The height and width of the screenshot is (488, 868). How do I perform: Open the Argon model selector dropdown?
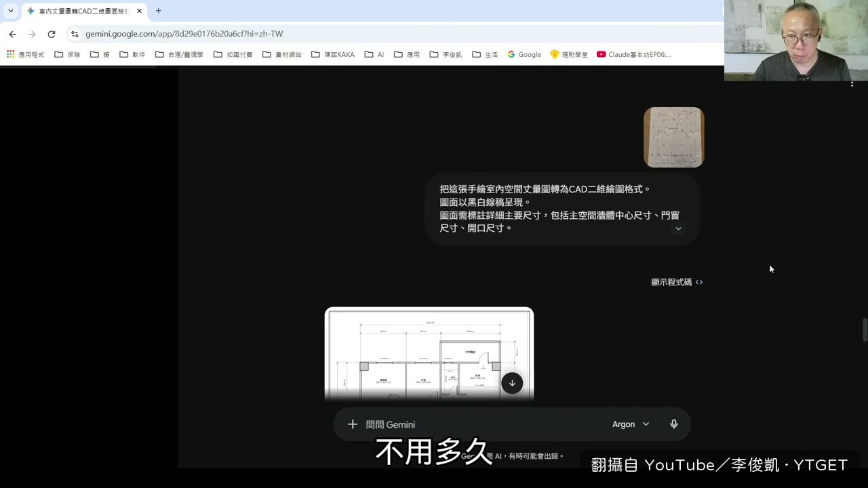point(631,424)
